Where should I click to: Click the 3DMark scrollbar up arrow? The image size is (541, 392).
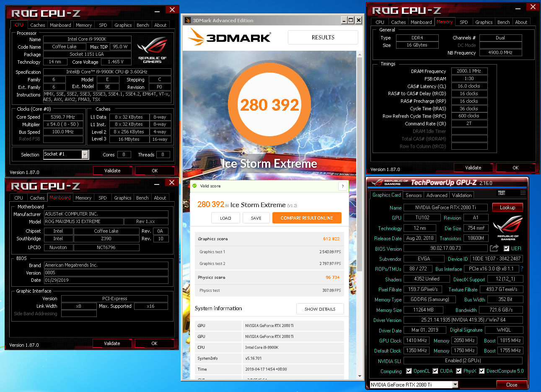[360, 55]
